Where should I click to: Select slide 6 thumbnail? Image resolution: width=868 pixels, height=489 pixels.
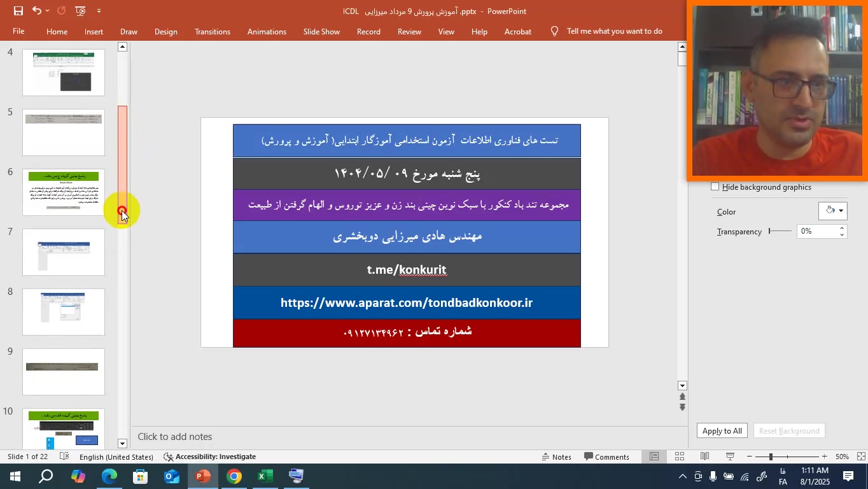[64, 192]
